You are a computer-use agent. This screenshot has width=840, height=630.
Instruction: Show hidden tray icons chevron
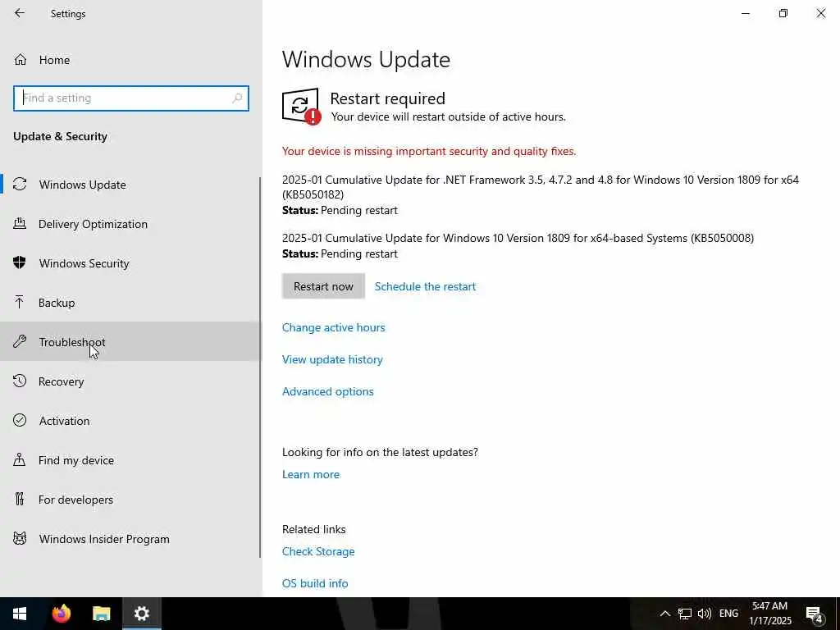pyautogui.click(x=664, y=614)
